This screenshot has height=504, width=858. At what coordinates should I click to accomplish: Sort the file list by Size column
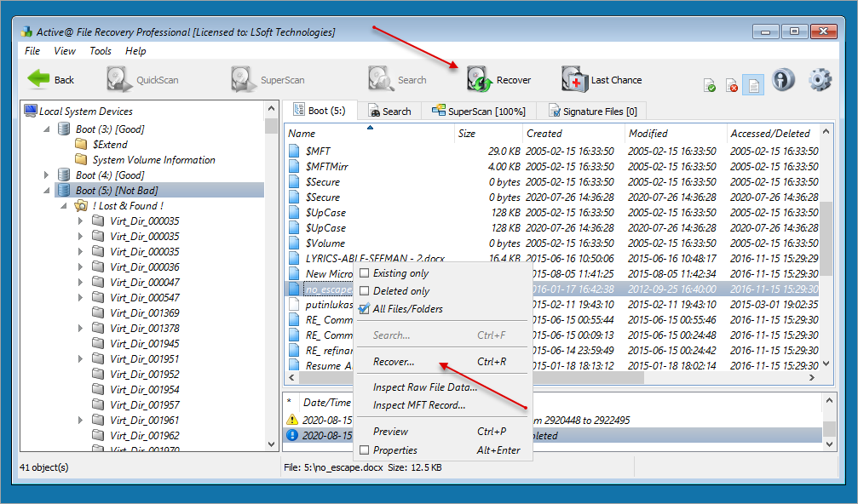[488, 134]
